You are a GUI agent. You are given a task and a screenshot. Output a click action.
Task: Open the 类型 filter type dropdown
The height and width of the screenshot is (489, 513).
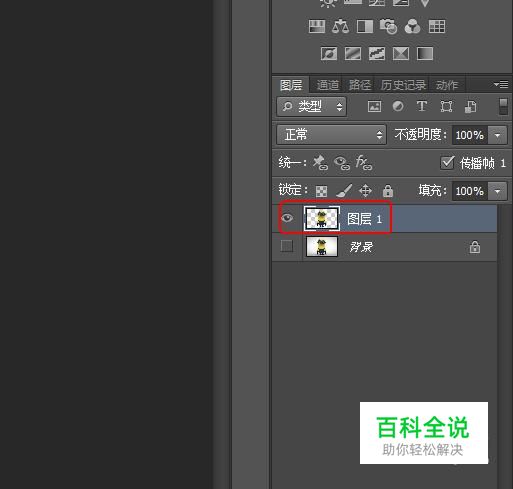pos(311,107)
